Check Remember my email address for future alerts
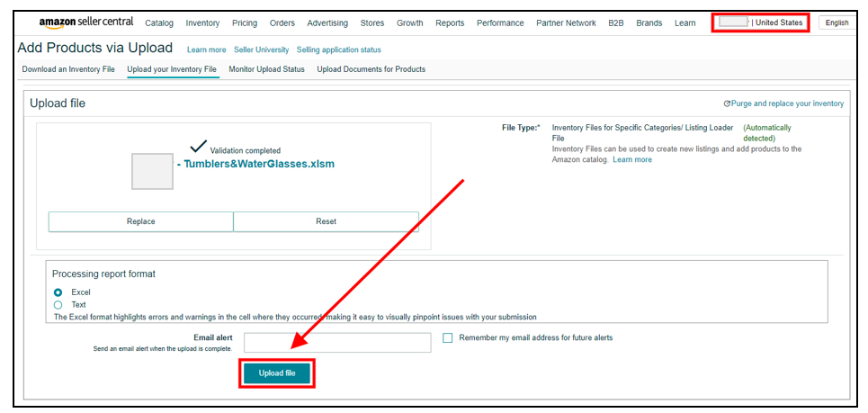 [x=448, y=337]
